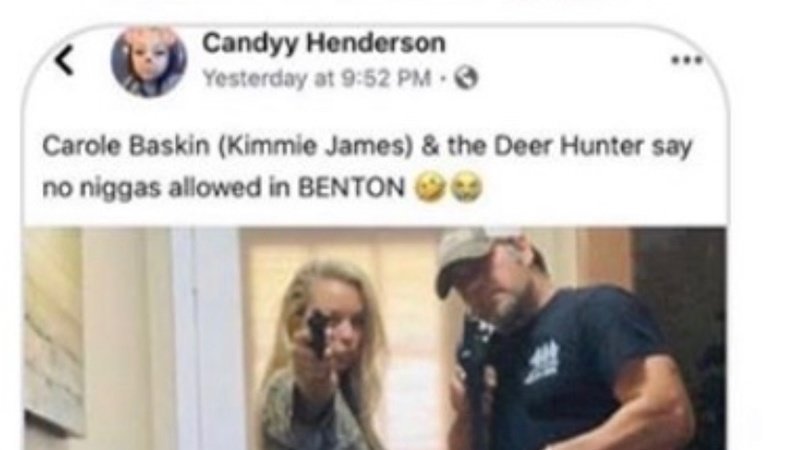
Task: Select the '(Kimmie James)' text in caption
Action: click(316, 146)
